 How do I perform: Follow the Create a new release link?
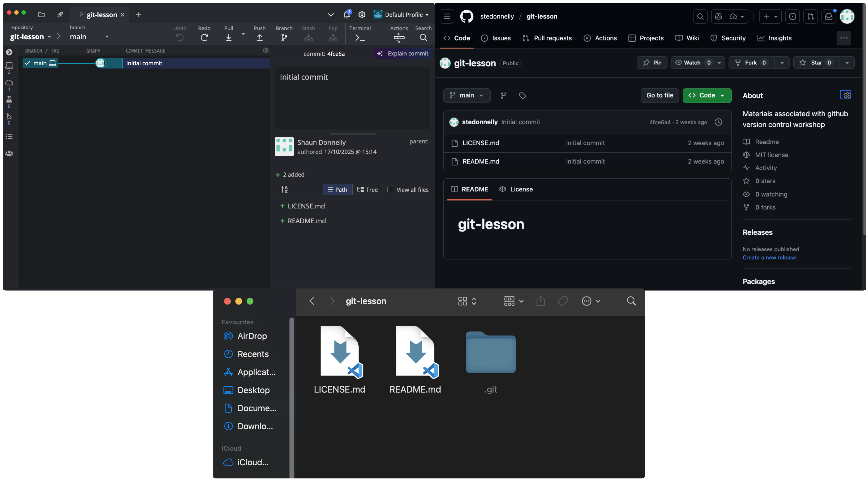coord(769,257)
